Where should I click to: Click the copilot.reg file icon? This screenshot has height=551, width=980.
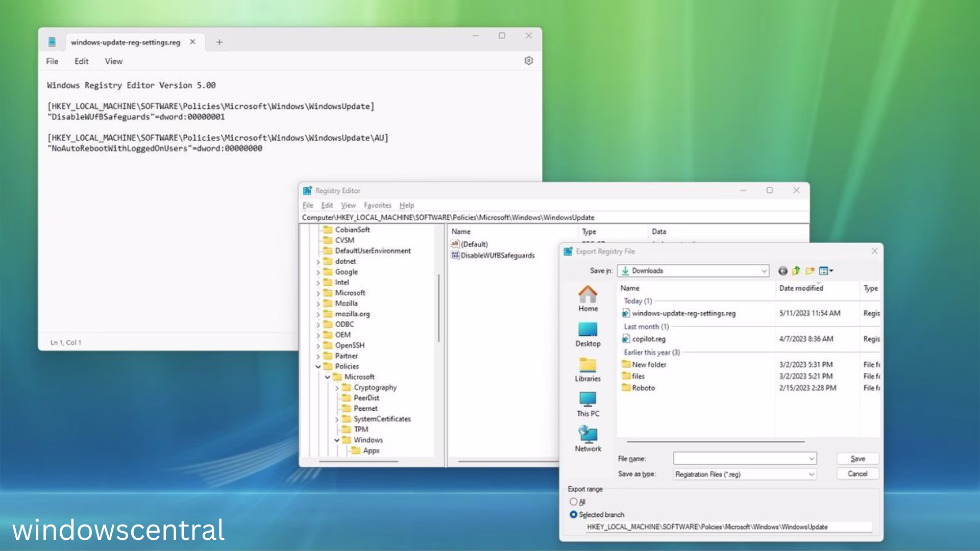pos(626,339)
